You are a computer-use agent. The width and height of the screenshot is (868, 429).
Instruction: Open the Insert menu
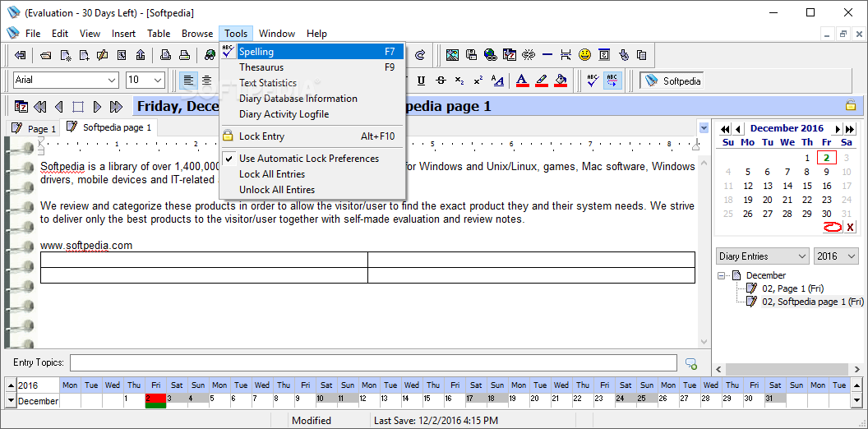tap(123, 33)
